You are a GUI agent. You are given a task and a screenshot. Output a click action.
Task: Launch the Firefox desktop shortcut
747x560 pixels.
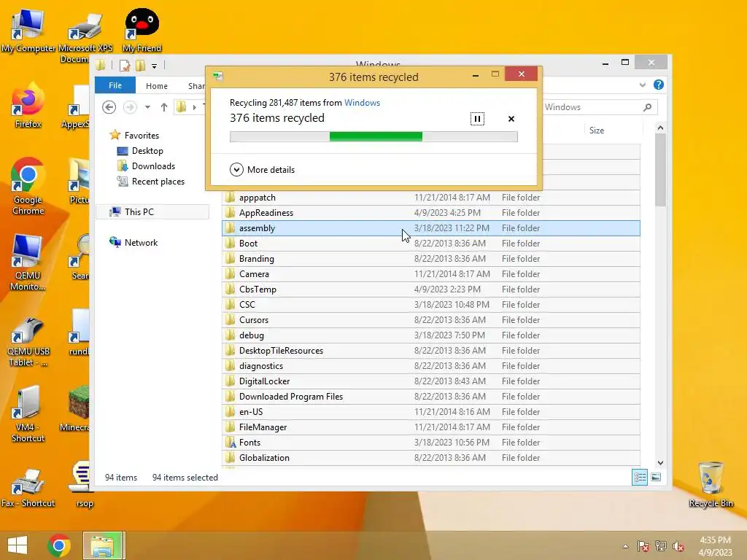pos(28,106)
